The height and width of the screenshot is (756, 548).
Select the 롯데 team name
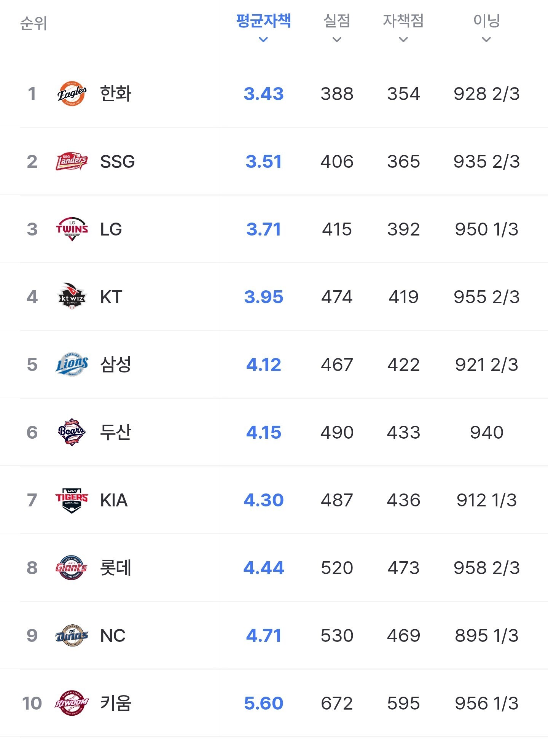(116, 568)
